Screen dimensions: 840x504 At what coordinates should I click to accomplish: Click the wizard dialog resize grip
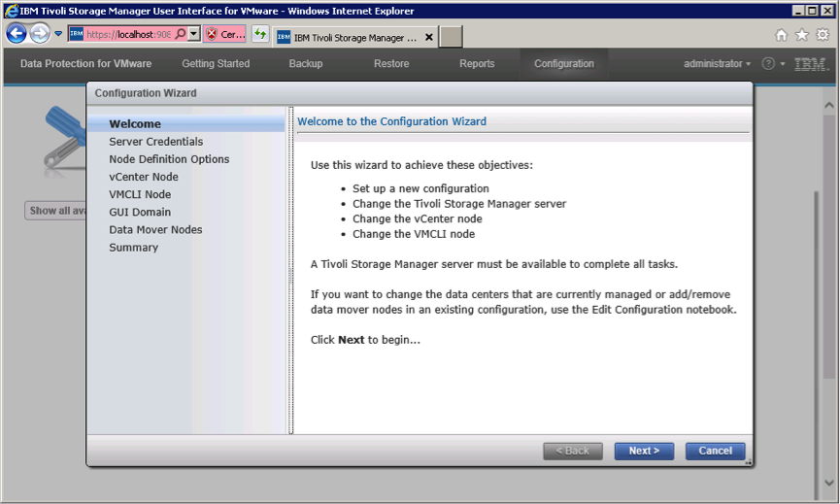point(749,461)
